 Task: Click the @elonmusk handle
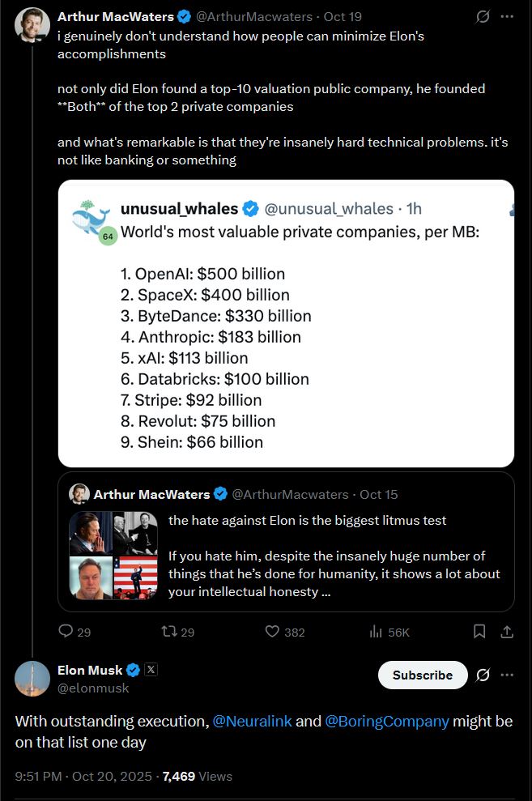coord(93,688)
